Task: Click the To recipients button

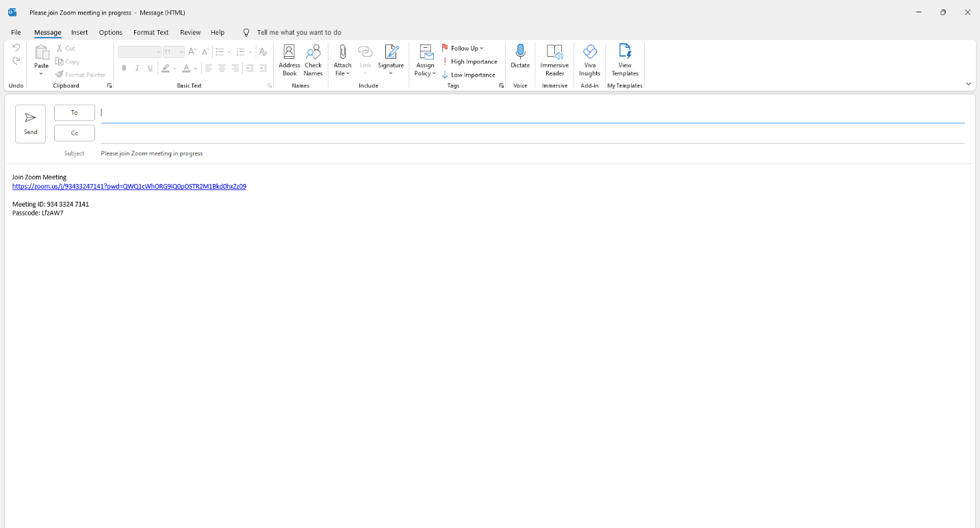Action: click(x=74, y=113)
